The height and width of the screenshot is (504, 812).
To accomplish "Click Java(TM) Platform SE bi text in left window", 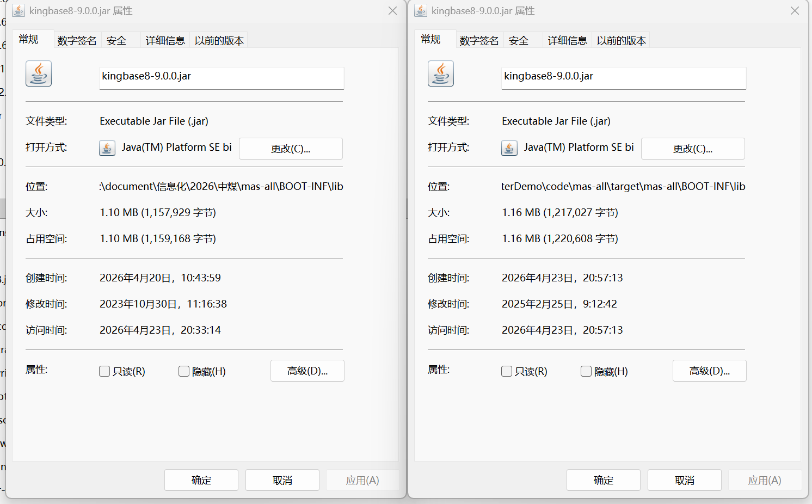I will pos(177,147).
